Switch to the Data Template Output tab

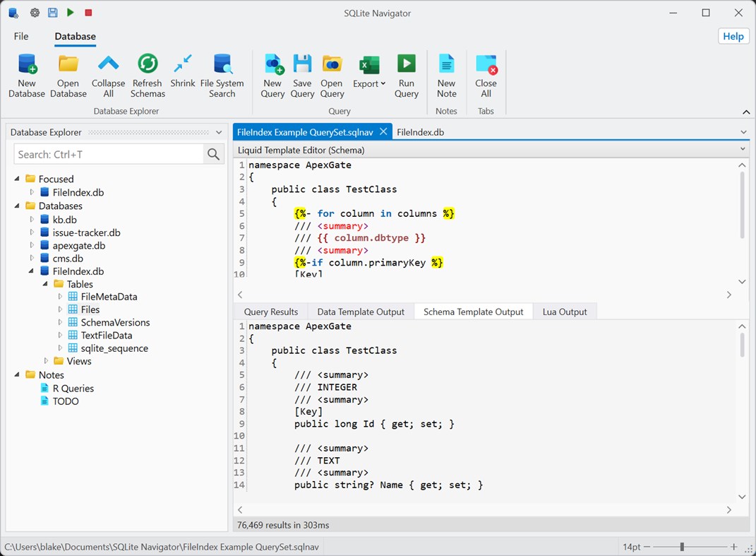(361, 312)
